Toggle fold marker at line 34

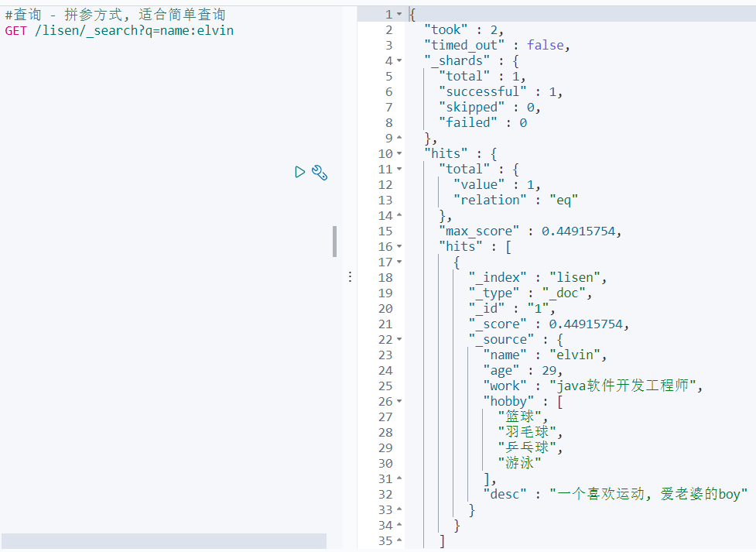click(399, 525)
